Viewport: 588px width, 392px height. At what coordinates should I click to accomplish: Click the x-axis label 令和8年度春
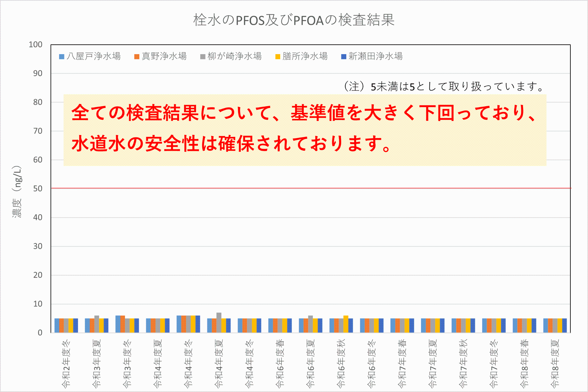tap(524, 363)
